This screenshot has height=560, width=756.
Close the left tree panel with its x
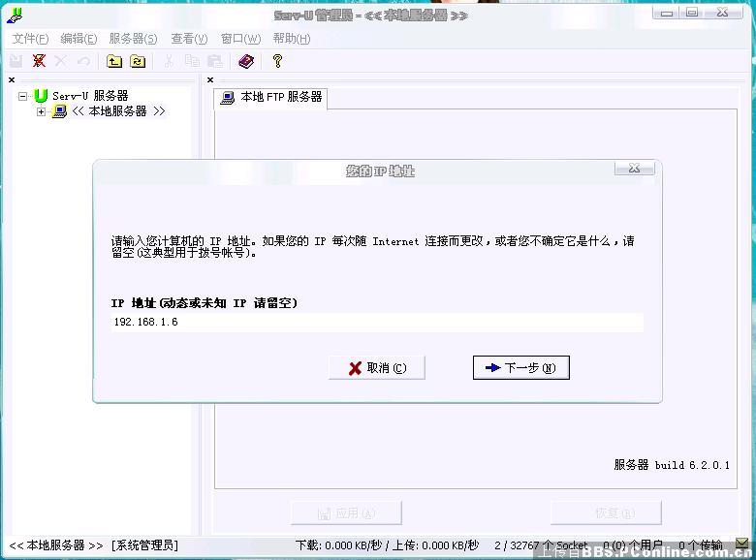tap(12, 80)
